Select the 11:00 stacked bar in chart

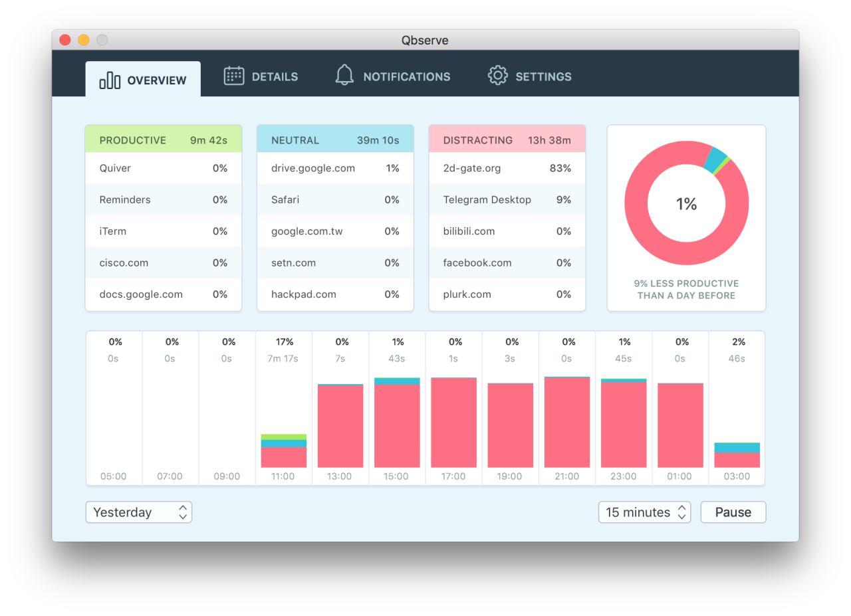pyautogui.click(x=283, y=451)
